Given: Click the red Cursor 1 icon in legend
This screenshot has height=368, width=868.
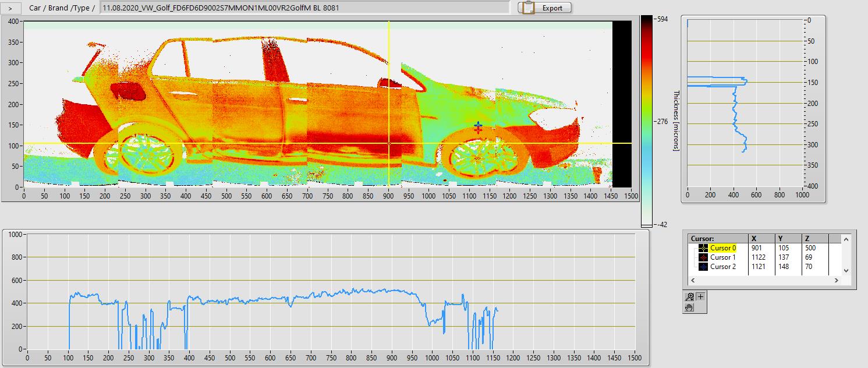Looking at the screenshot, I should (x=703, y=257).
